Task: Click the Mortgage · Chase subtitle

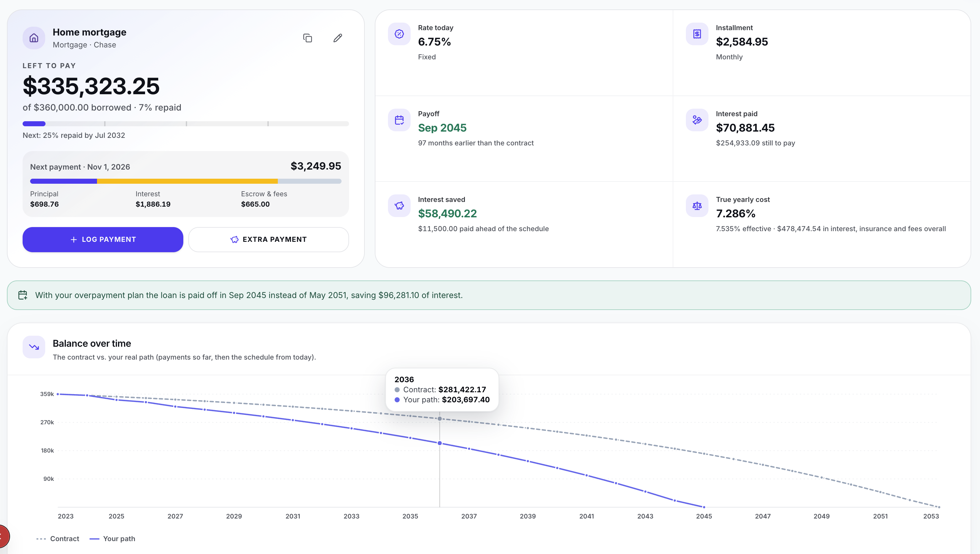Action: [84, 45]
